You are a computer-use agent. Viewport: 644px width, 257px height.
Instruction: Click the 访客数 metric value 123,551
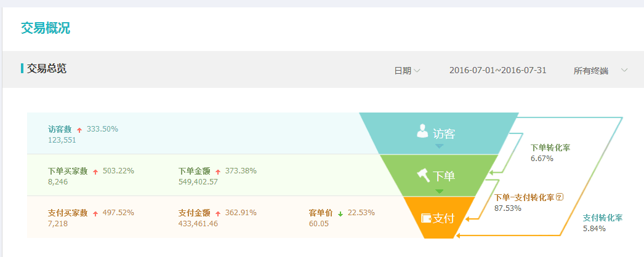[x=62, y=140]
